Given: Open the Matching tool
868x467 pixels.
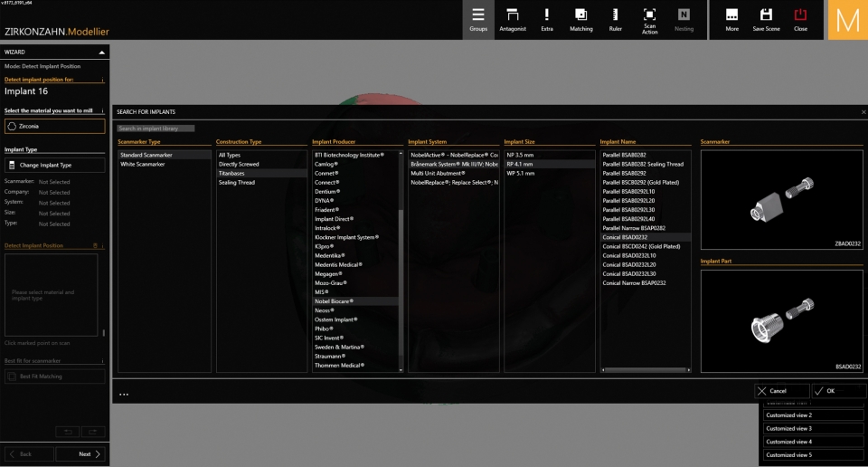Looking at the screenshot, I should click(581, 20).
